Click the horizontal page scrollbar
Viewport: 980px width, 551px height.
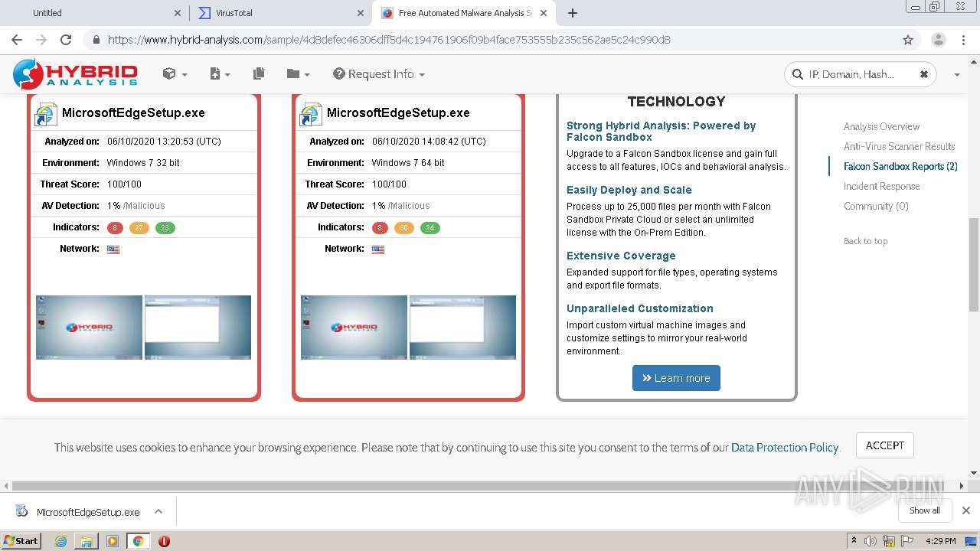coord(478,486)
